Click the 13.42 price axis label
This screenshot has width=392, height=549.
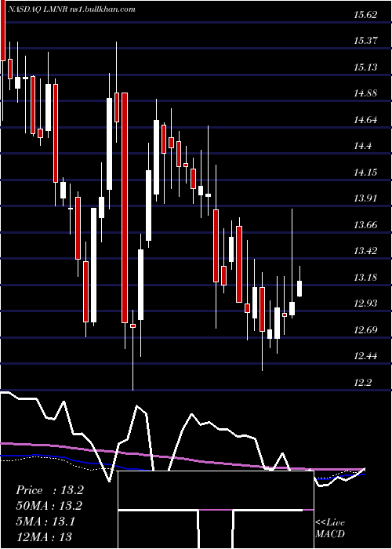pyautogui.click(x=365, y=251)
